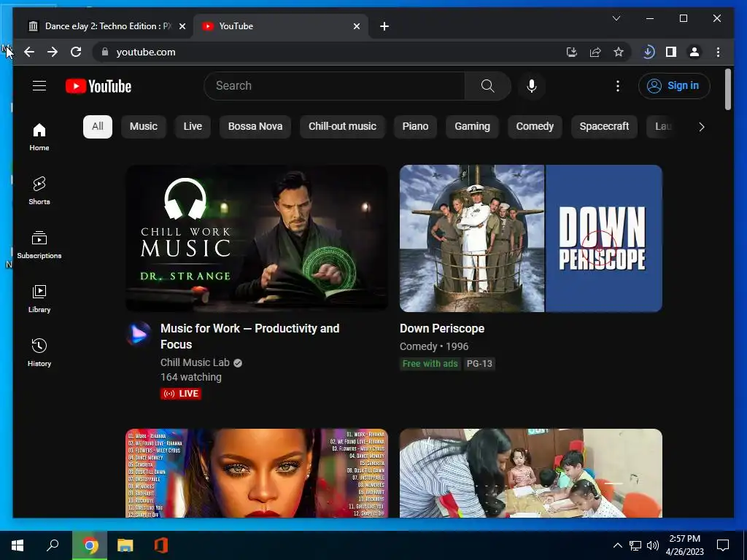Filter by Live chip
Screen dimensions: 747x560
click(193, 127)
